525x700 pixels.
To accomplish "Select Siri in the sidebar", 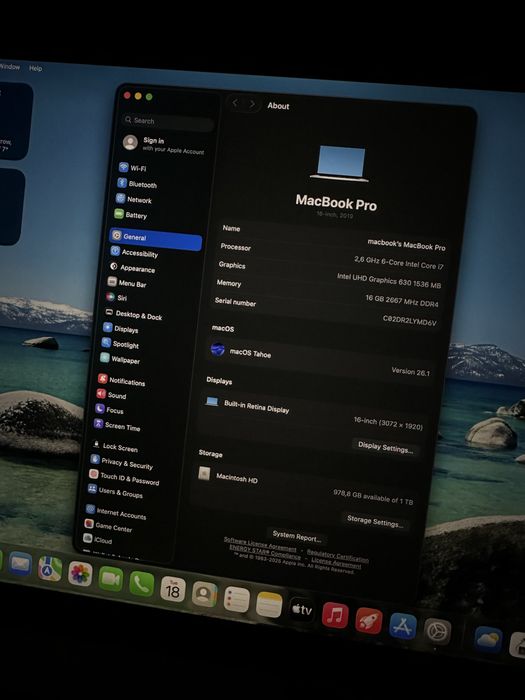I will tap(117, 297).
